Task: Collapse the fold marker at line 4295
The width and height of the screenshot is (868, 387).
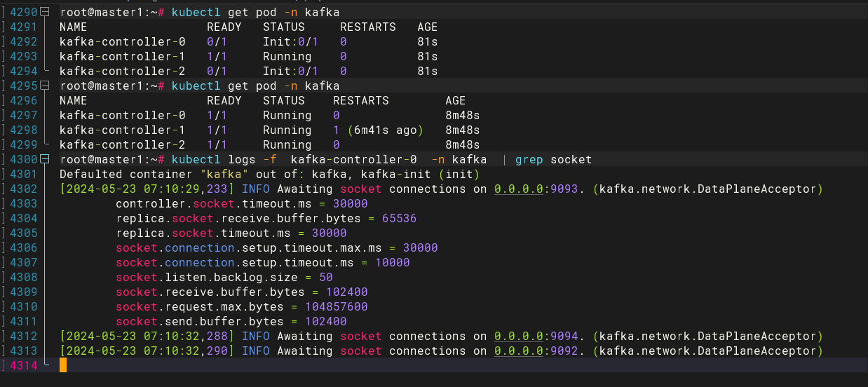Action: [46, 86]
